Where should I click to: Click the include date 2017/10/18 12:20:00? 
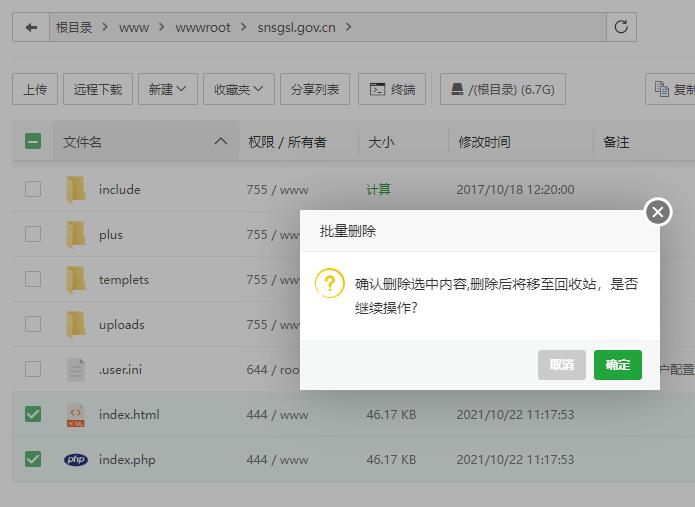point(515,190)
